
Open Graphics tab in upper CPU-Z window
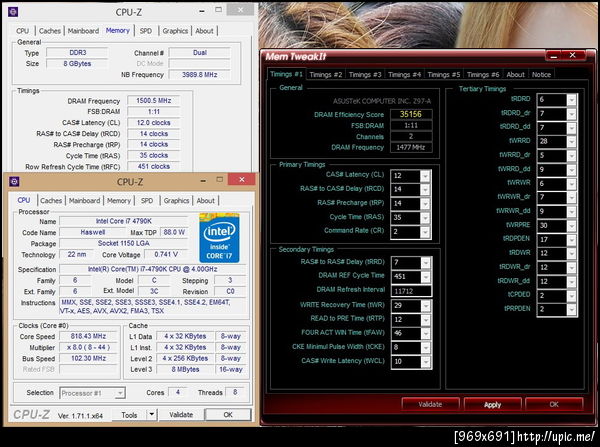pos(175,31)
